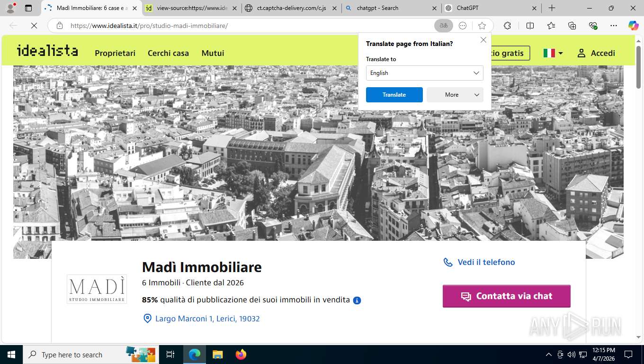Screen dimensions: 644x364
Task: Click Contatta via chat button
Action: 507,296
